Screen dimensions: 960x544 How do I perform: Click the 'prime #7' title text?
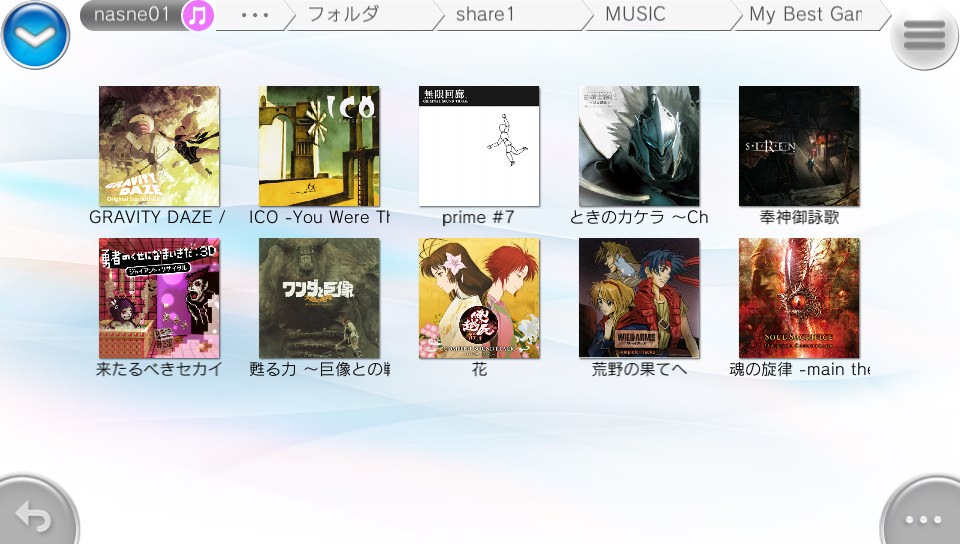[478, 217]
